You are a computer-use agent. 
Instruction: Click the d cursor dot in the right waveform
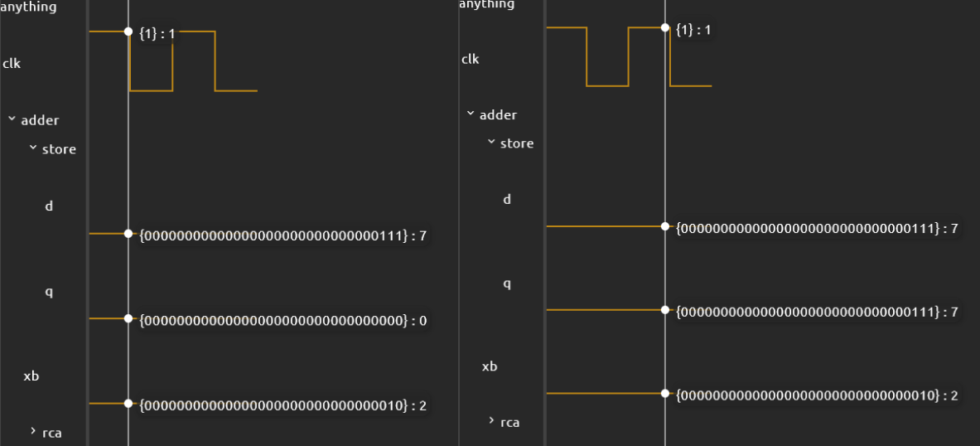pyautogui.click(x=665, y=225)
